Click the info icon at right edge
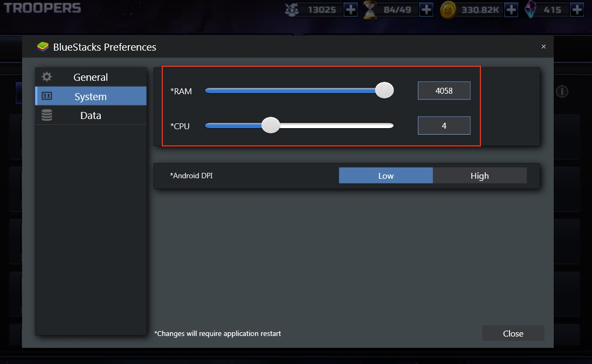This screenshot has height=364, width=592. click(x=562, y=92)
